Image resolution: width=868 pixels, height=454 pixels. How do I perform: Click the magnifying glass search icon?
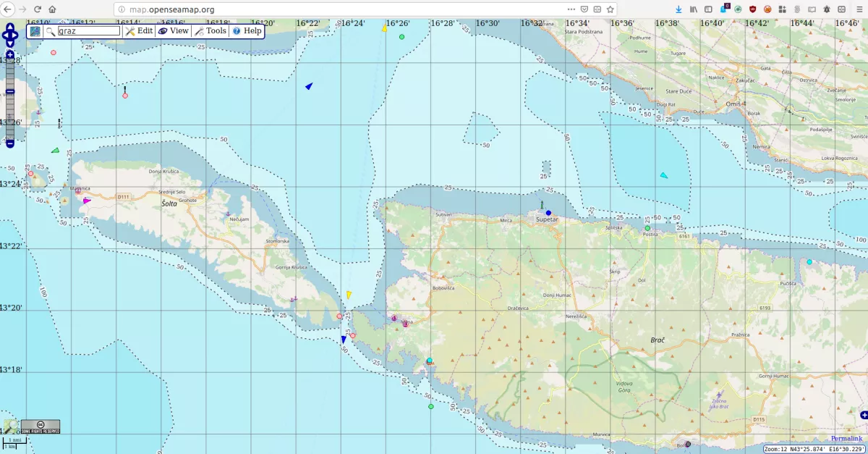tap(51, 31)
